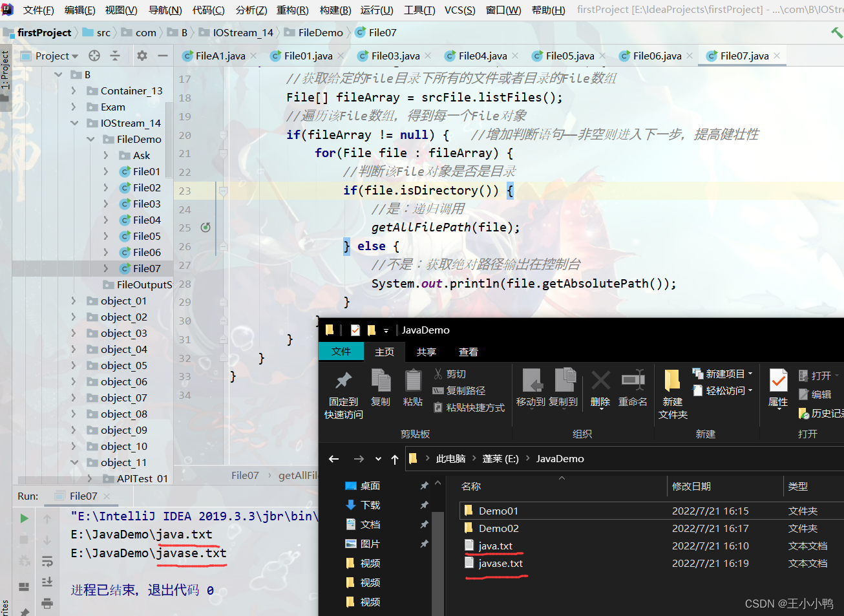This screenshot has height=616, width=844.
Task: Collapse the FileDemo folder in tree
Action: point(90,139)
